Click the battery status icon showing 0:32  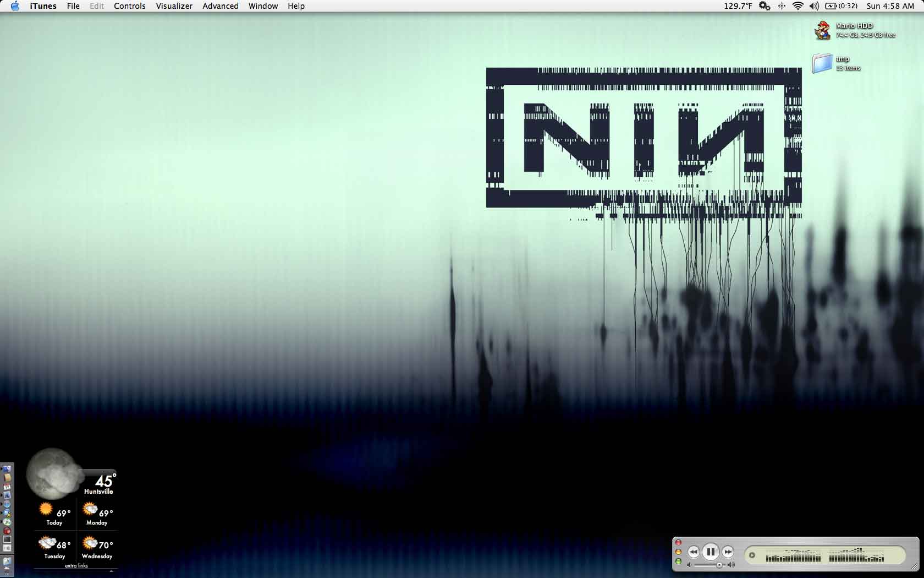pyautogui.click(x=841, y=6)
